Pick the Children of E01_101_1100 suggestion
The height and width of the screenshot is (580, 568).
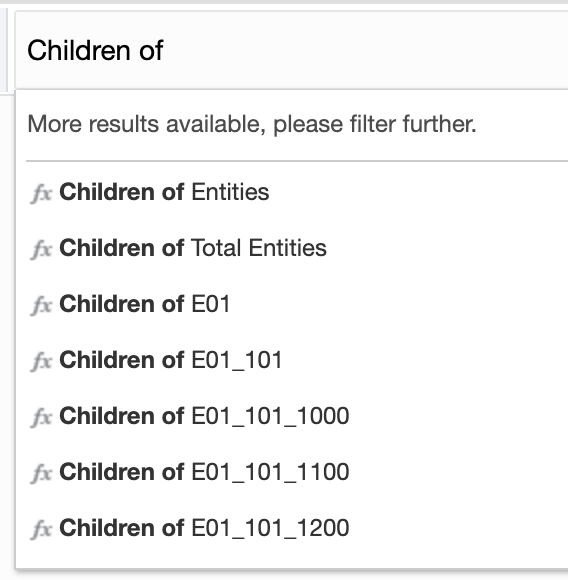(292, 472)
